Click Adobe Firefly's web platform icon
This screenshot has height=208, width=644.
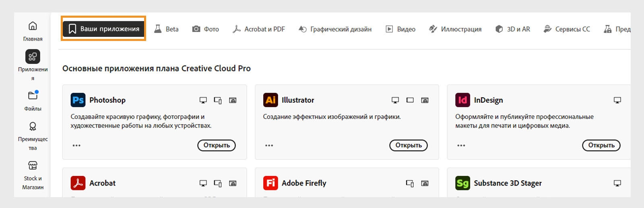tap(425, 184)
